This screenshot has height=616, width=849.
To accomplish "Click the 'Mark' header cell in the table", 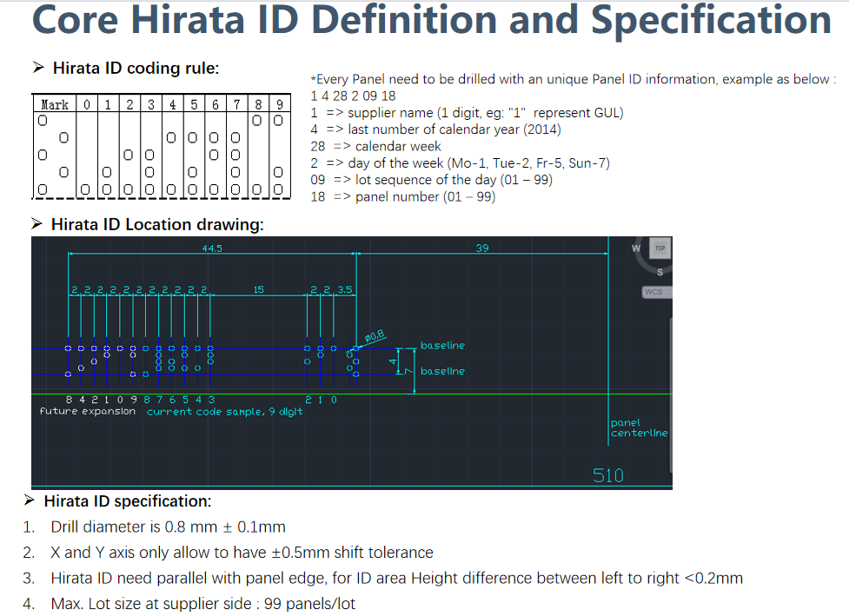I will (54, 104).
